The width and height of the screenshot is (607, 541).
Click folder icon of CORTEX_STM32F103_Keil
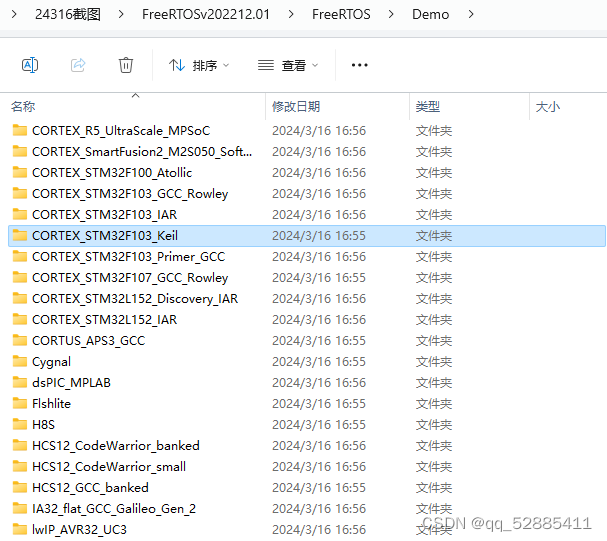coord(20,235)
